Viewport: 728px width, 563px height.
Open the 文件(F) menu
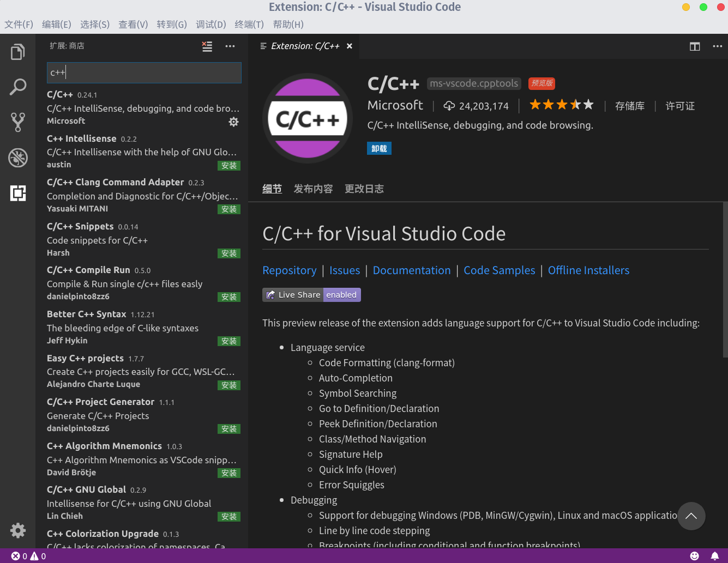click(x=19, y=25)
